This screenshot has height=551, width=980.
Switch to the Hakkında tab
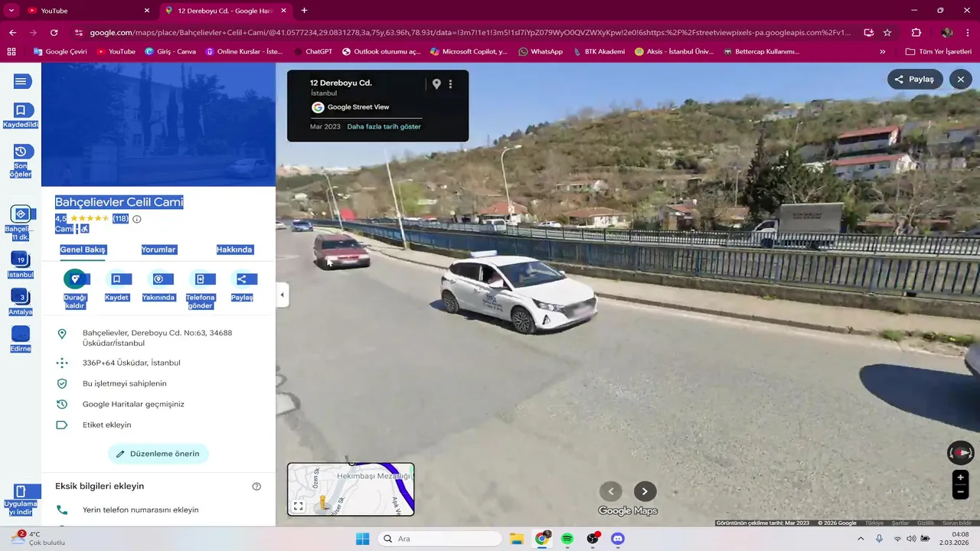point(234,249)
